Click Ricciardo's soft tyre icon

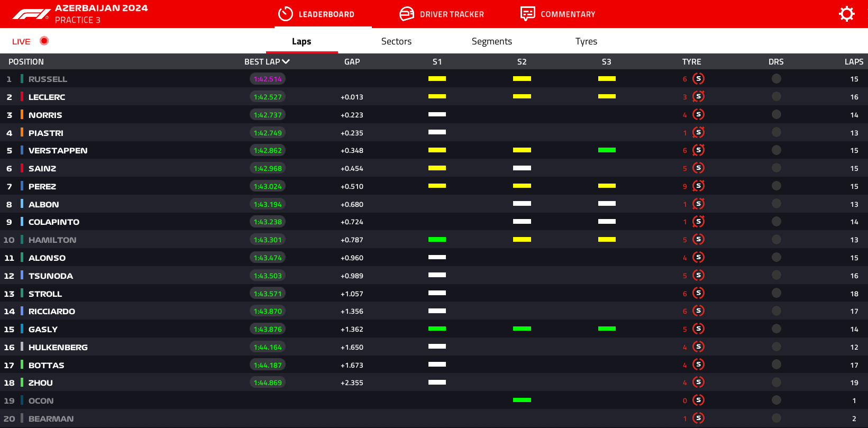pos(699,311)
